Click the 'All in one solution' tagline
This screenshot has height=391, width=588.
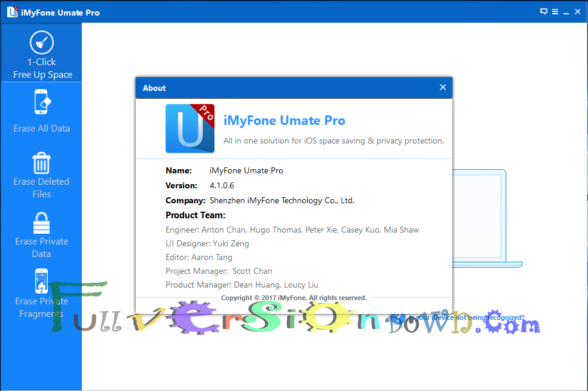[334, 140]
